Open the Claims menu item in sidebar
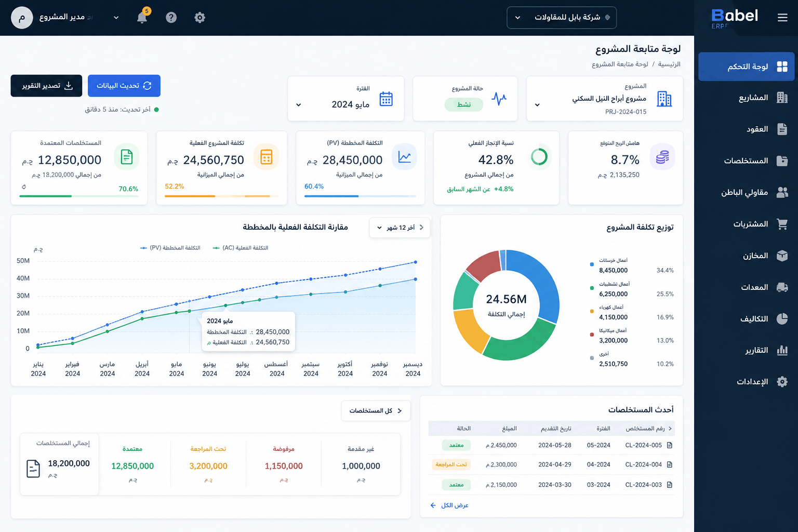This screenshot has height=532, width=798. [x=747, y=161]
